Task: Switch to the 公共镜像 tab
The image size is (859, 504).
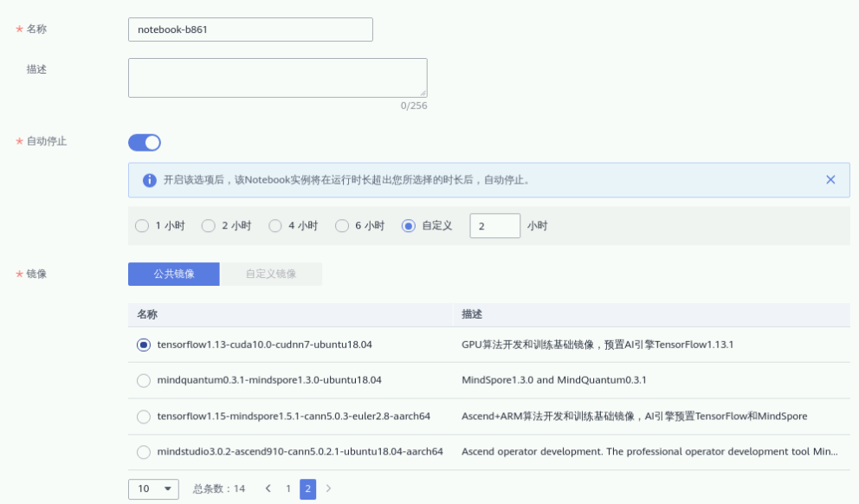Action: click(174, 274)
